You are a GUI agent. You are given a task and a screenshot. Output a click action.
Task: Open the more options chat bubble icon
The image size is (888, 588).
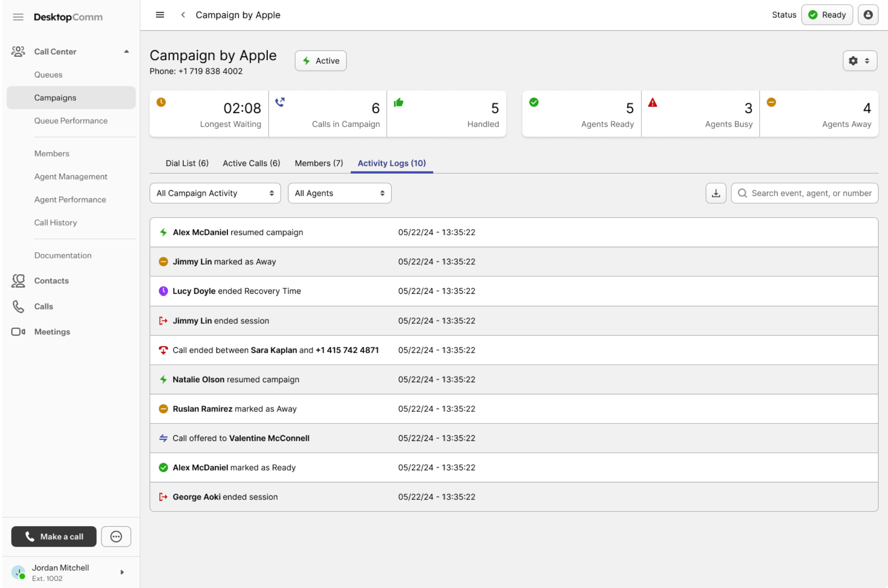[116, 536]
